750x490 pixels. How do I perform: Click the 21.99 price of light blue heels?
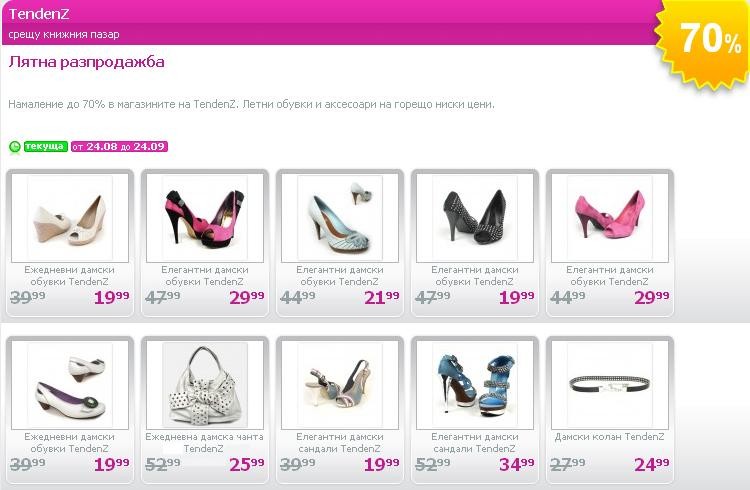[382, 297]
